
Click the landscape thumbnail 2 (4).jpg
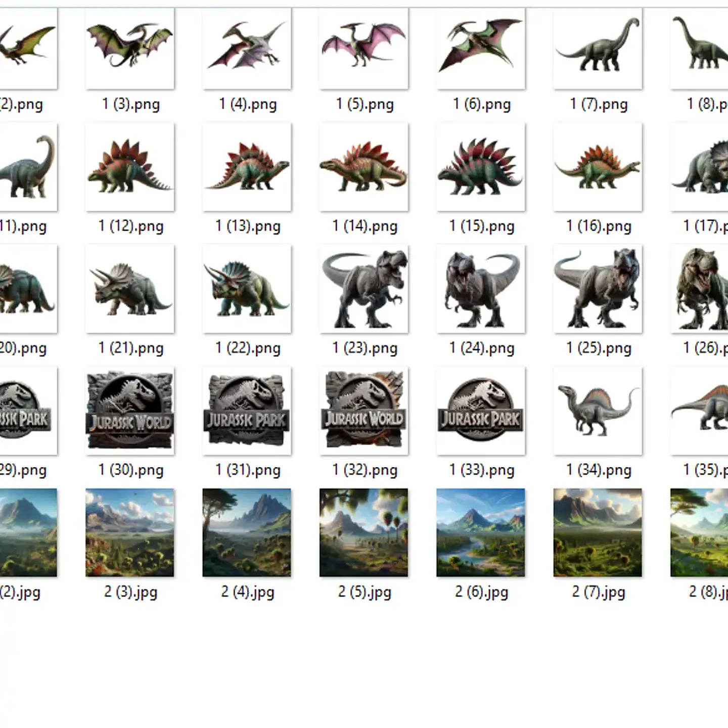[246, 533]
